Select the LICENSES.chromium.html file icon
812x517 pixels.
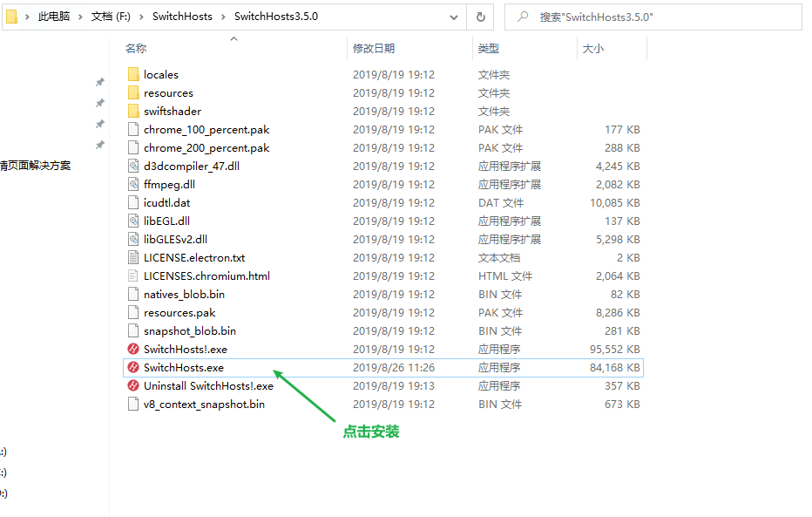pyautogui.click(x=133, y=276)
